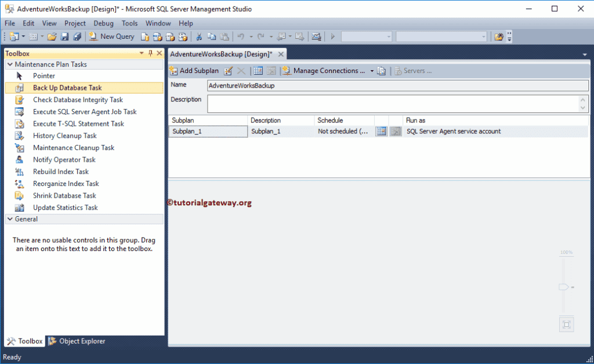Click the Edit subplan properties icon

pyautogui.click(x=226, y=70)
